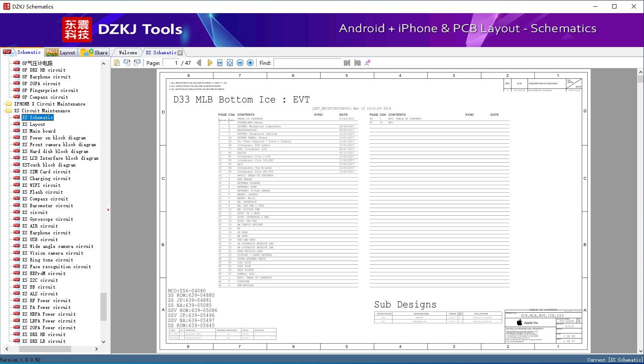644x364 pixels.
Task: Fit the whole page in view
Action: click(230, 63)
